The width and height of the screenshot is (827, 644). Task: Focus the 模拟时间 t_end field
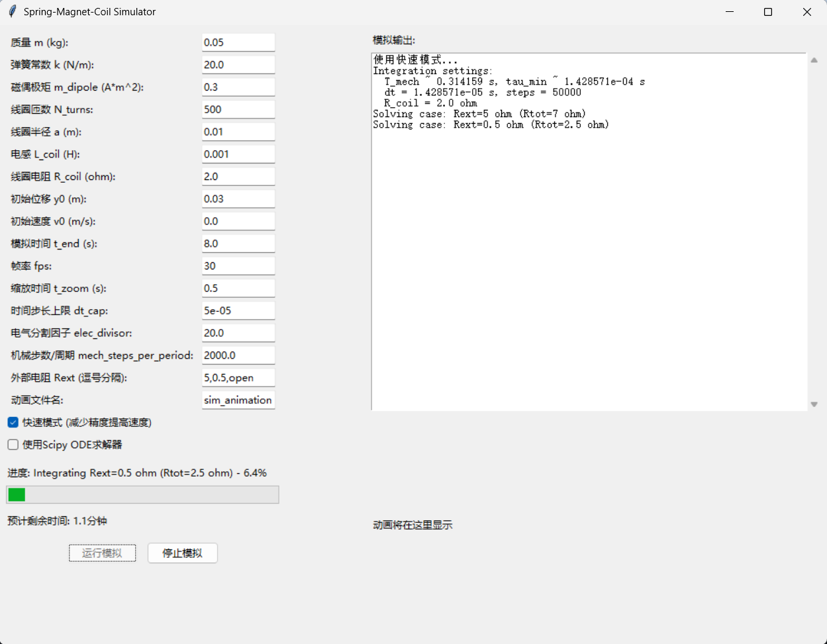click(238, 244)
